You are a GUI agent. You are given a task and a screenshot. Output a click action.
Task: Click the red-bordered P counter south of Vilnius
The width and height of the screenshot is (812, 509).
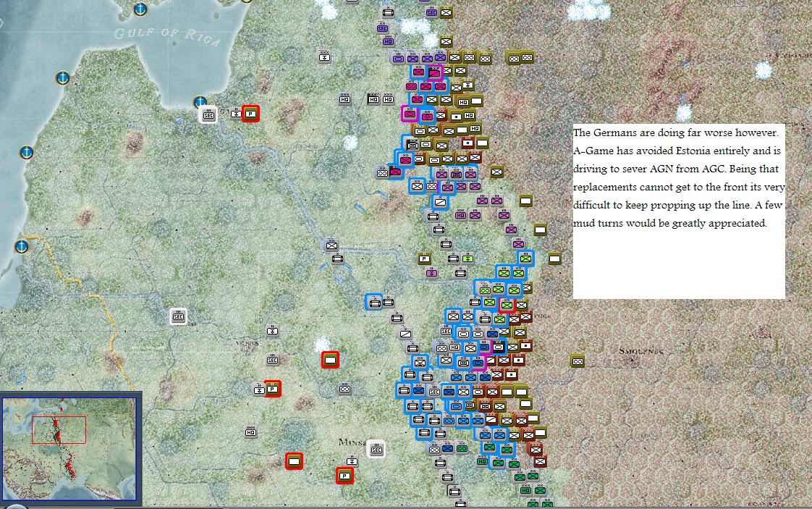pos(272,389)
